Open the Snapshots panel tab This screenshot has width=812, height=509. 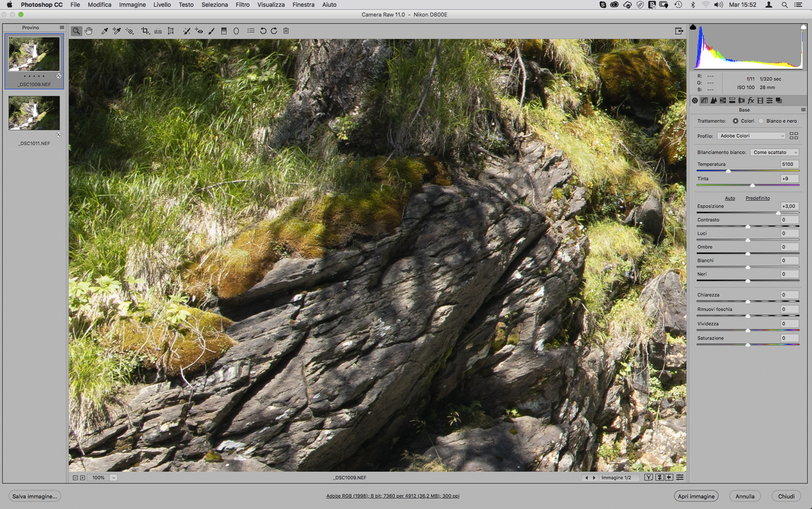(779, 101)
